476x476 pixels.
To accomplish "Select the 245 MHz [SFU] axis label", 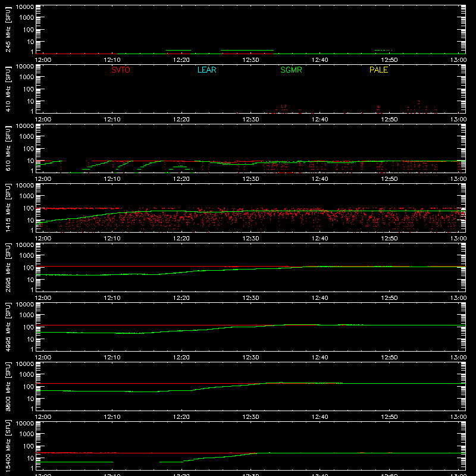I will click(x=8, y=29).
